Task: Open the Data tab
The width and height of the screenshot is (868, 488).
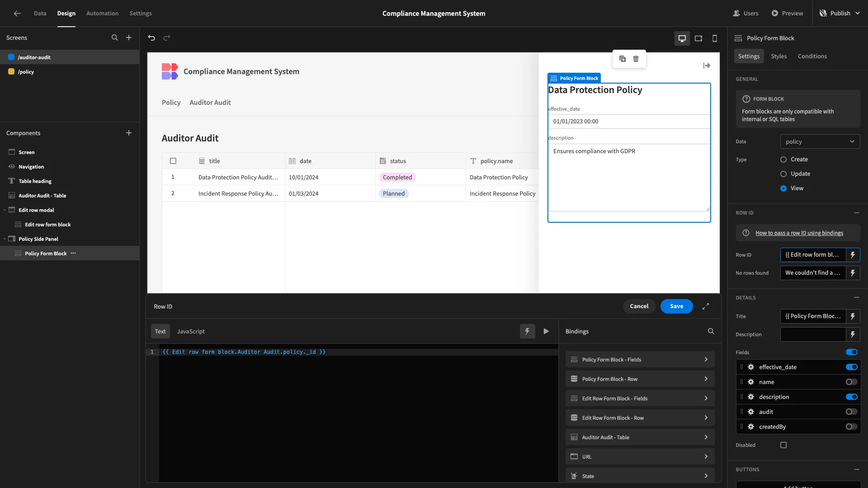Action: point(40,14)
